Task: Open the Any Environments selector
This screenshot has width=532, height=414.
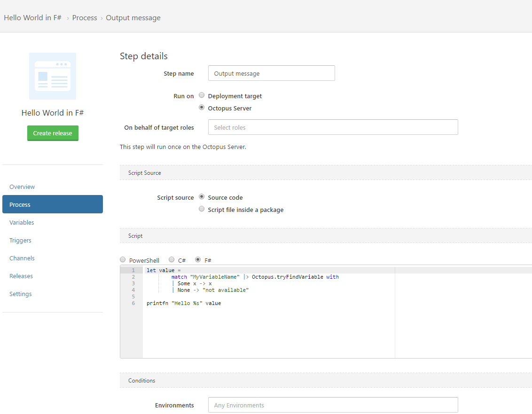Action: 333,405
